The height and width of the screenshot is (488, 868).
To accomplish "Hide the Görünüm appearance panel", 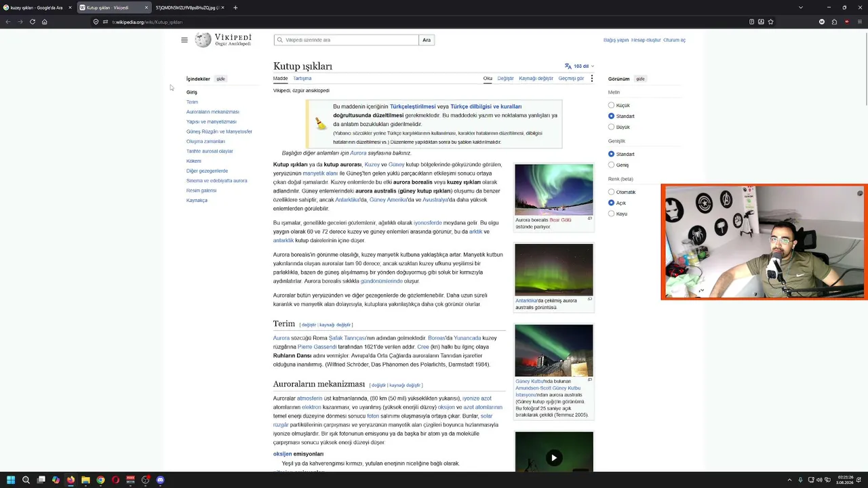I will tap(640, 79).
